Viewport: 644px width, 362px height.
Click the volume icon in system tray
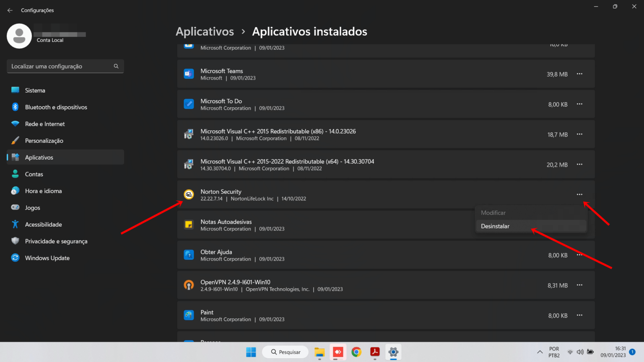tap(580, 352)
